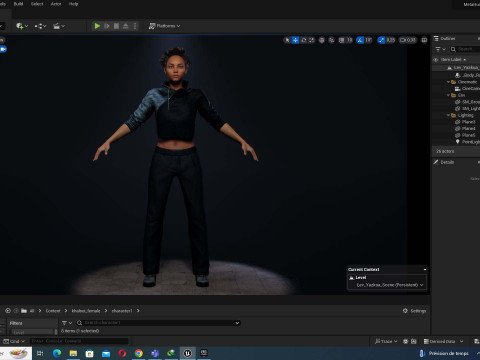Toggle the Outliner visibility eye column
This screenshot has width=480, height=360.
(435, 60)
